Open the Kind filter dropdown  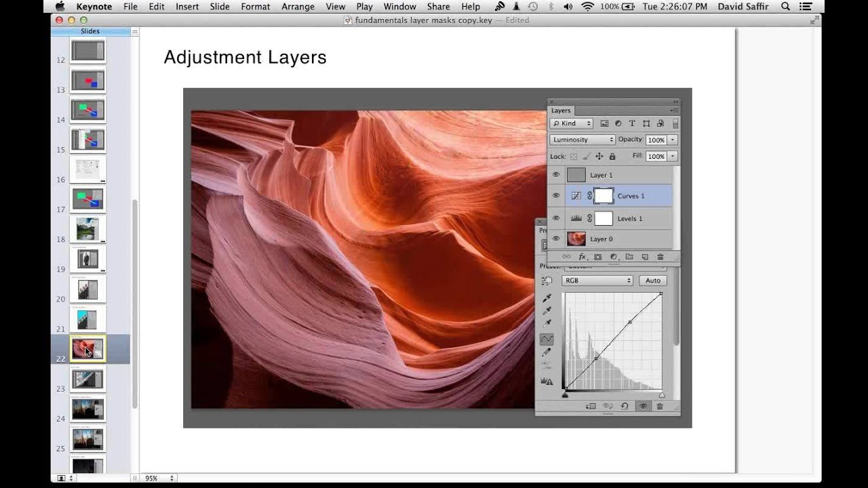(571, 123)
